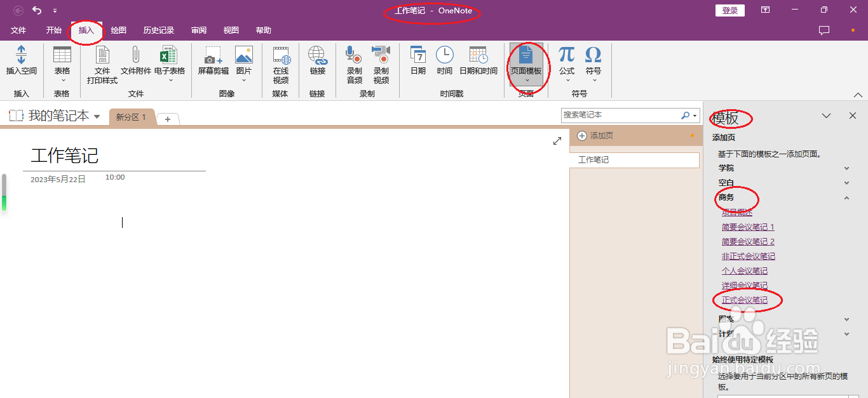This screenshot has width=868, height=398.
Task: Click the page date 2023年5月22日
Action: 58,180
